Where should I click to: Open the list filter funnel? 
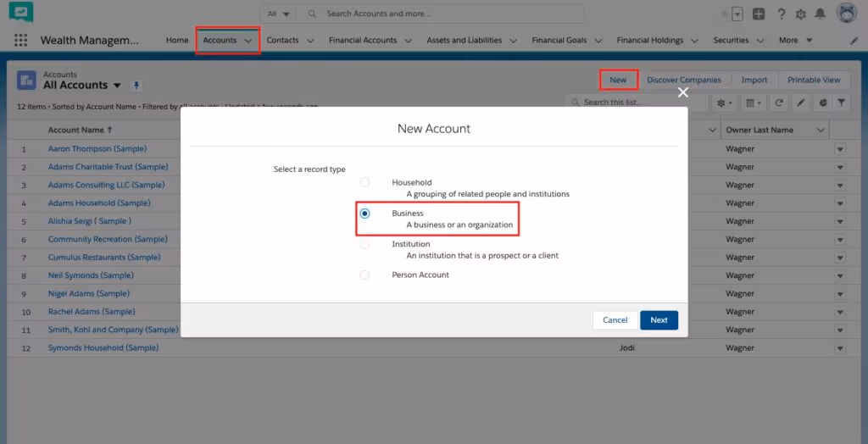(x=842, y=103)
